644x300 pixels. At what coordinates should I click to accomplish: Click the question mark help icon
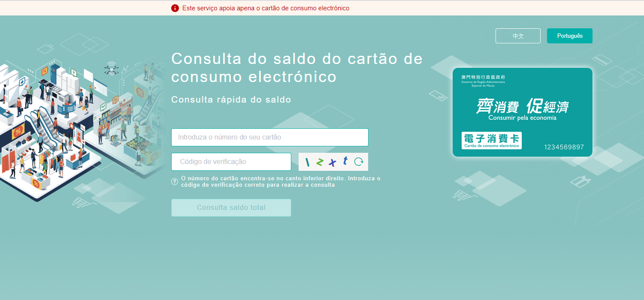click(175, 182)
